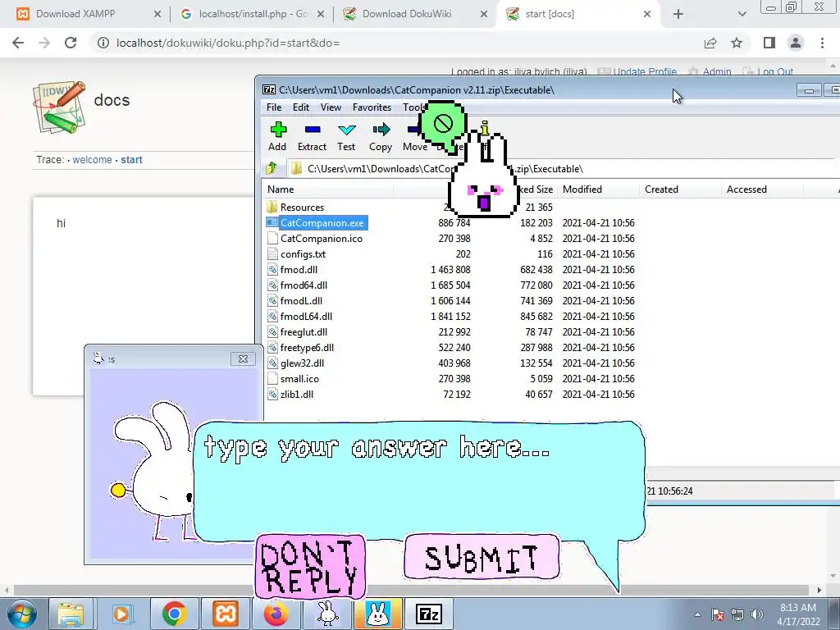Open Chrome tab search dropdown arrow
The height and width of the screenshot is (630, 840).
point(742,14)
